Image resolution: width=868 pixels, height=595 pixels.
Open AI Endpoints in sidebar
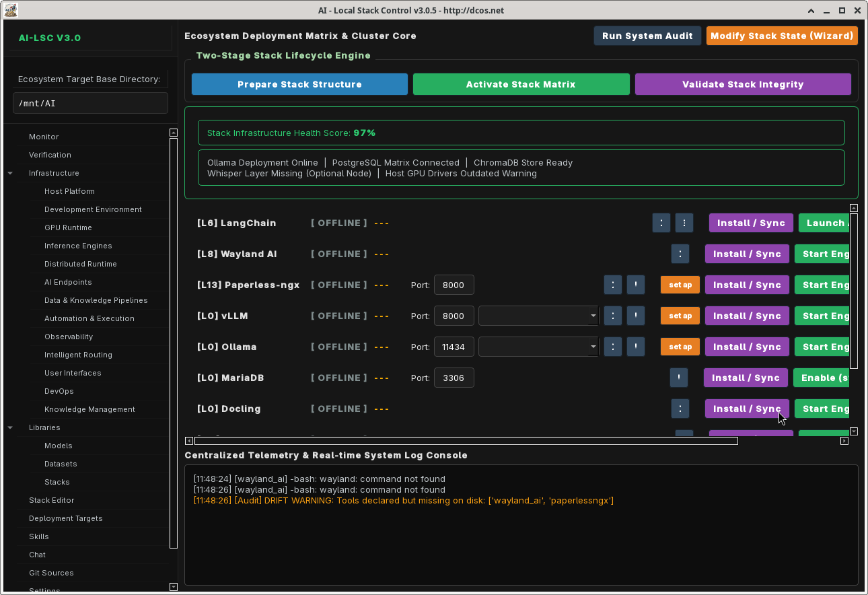pos(68,282)
